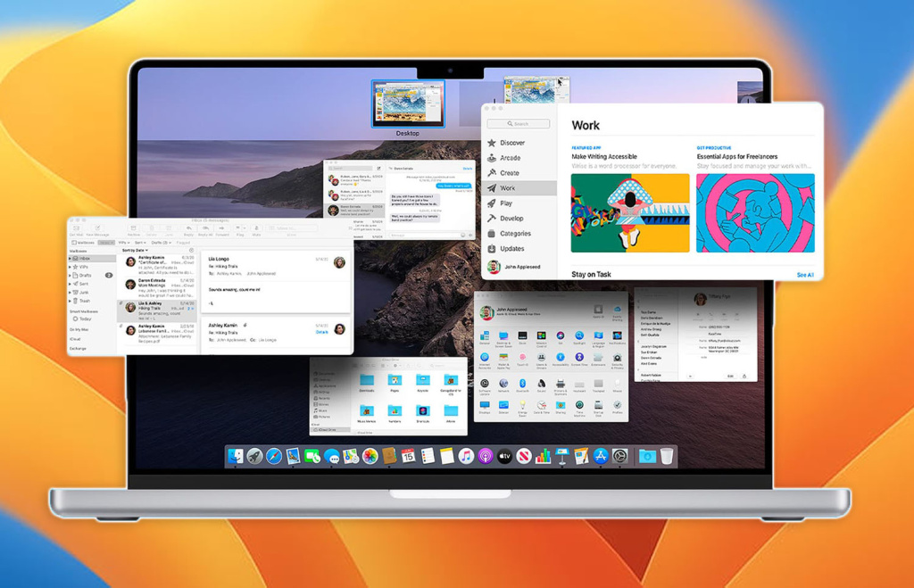
Task: Click See All next to Stay on Task
Action: (805, 274)
